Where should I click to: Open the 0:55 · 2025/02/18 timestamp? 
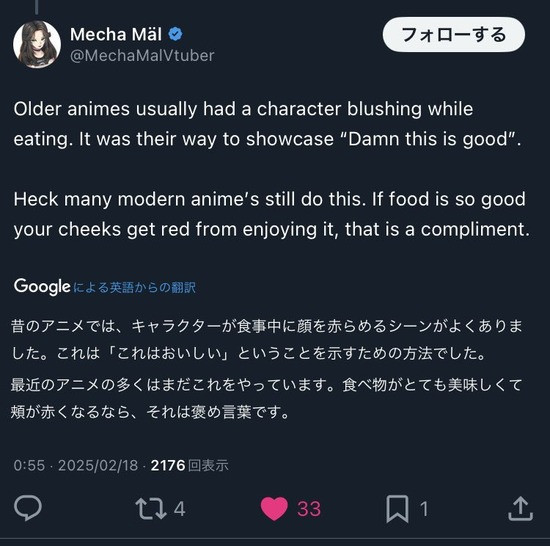click(76, 465)
